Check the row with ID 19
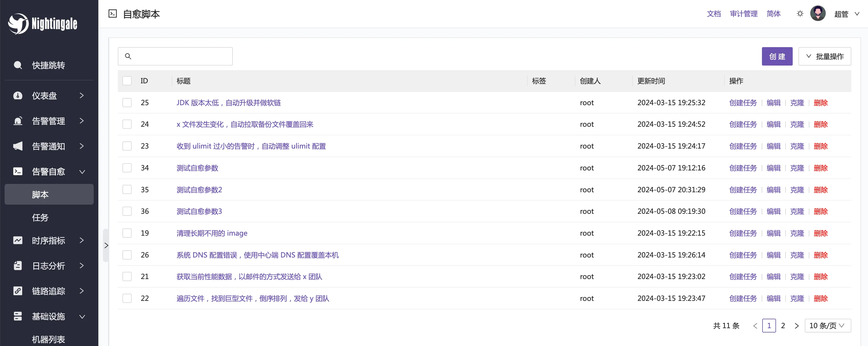This screenshot has width=868, height=346. click(127, 233)
